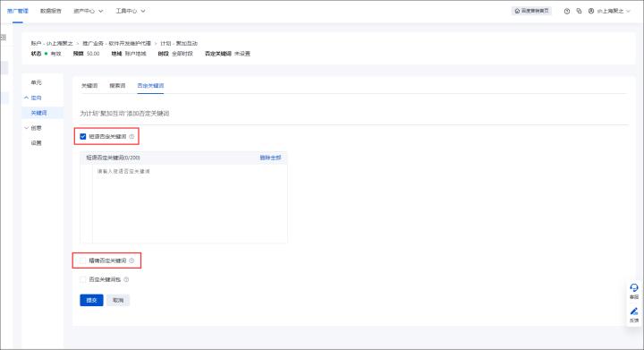The height and width of the screenshot is (350, 644).
Task: Expand the 工具中心 dropdown menu
Action: pyautogui.click(x=131, y=11)
